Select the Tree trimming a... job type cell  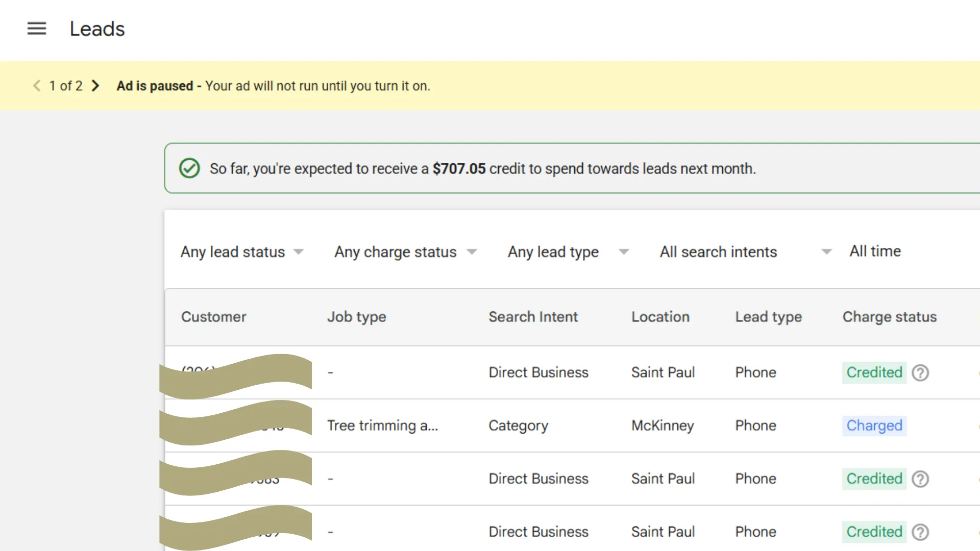[383, 425]
